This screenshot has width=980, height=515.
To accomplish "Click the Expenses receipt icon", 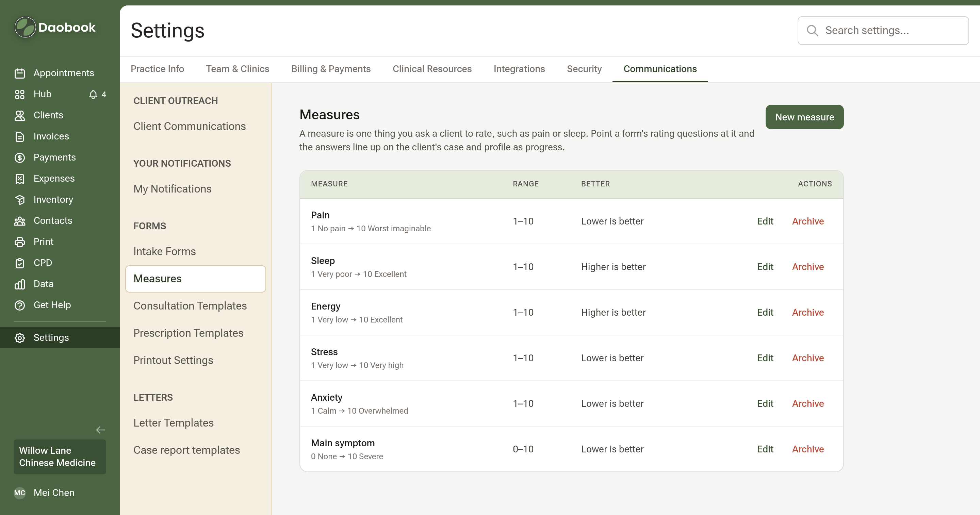I will 20,179.
